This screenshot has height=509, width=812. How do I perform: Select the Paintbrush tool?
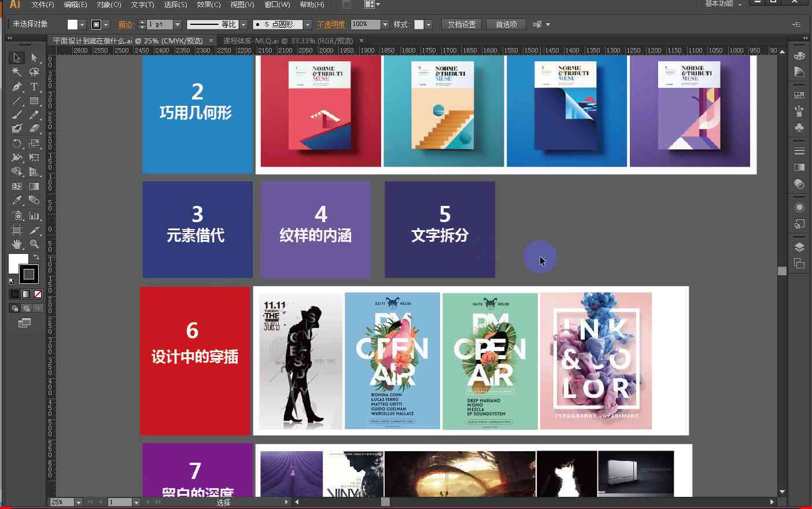(17, 115)
